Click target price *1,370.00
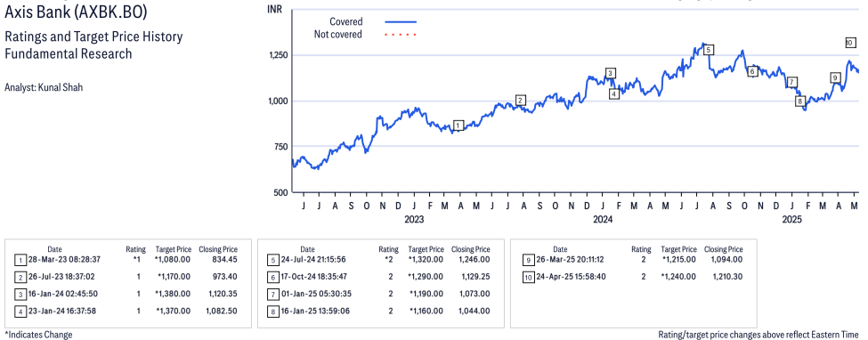Image resolution: width=868 pixels, height=340 pixels. 174,311
